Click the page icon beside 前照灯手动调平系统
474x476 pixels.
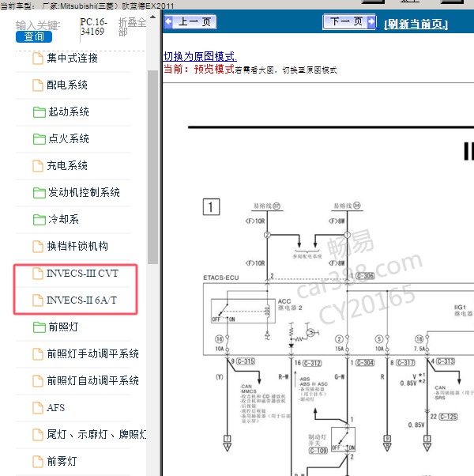(38, 354)
